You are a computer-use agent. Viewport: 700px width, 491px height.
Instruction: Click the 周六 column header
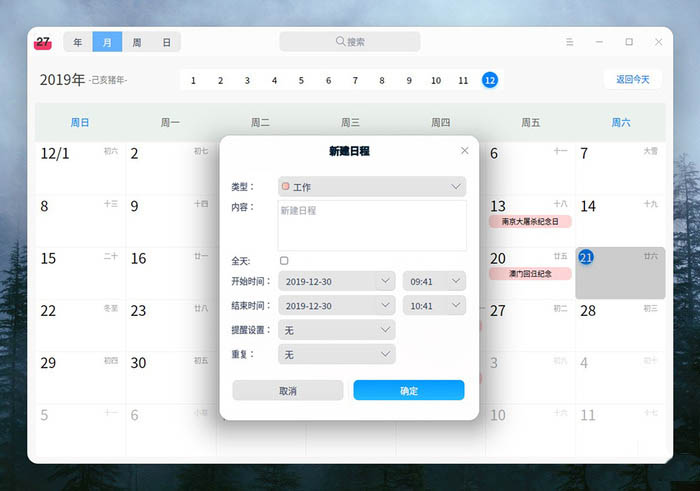pos(621,122)
